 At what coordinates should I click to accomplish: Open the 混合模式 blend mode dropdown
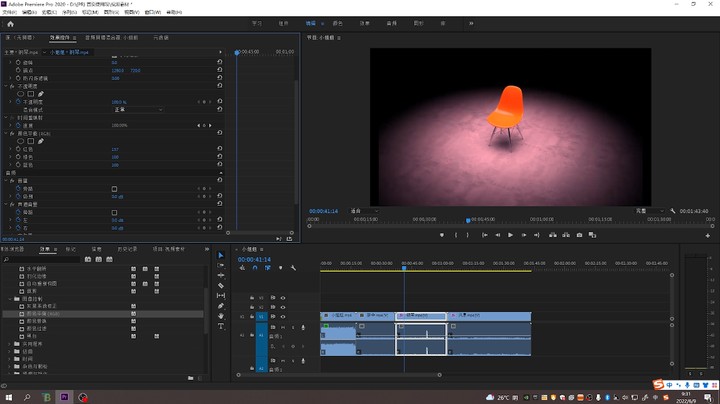click(137, 110)
